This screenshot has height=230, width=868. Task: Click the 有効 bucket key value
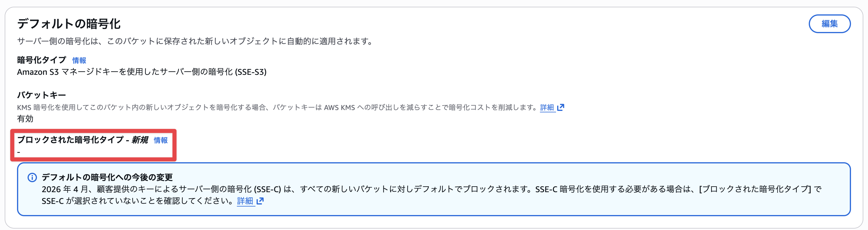pos(25,119)
